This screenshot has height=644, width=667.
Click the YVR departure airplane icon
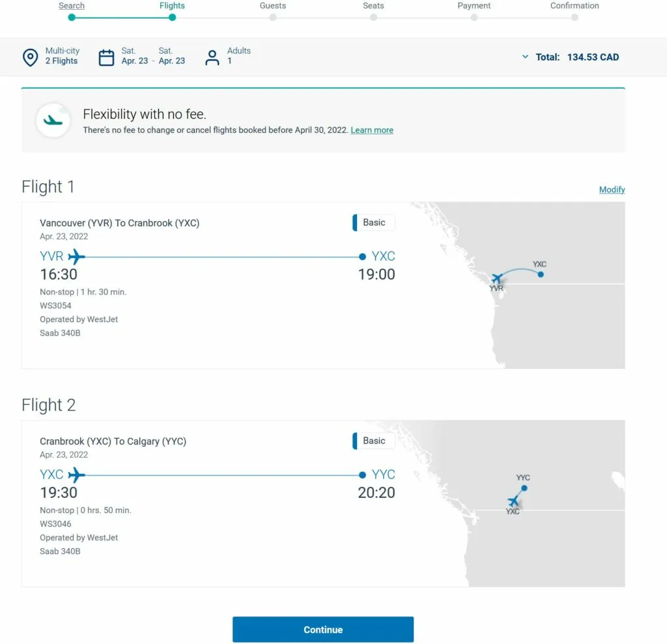pos(76,256)
